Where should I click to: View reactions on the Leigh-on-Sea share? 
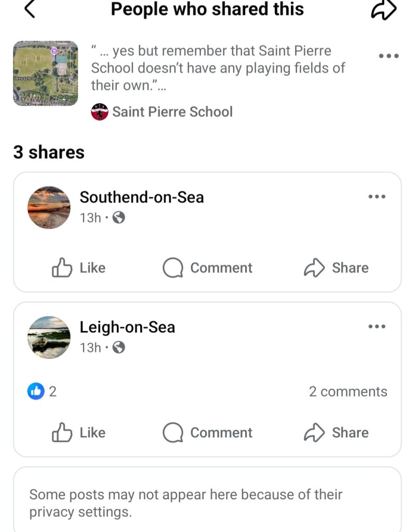coord(42,392)
